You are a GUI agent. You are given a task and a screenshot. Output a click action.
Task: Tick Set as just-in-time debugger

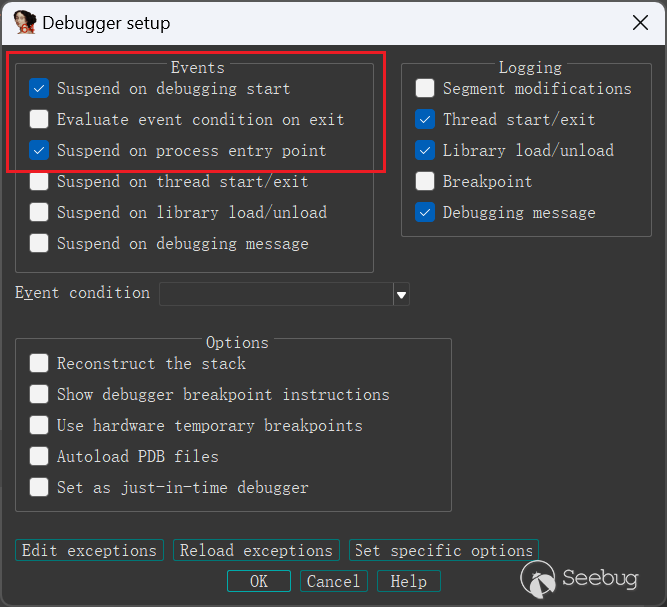pos(39,487)
